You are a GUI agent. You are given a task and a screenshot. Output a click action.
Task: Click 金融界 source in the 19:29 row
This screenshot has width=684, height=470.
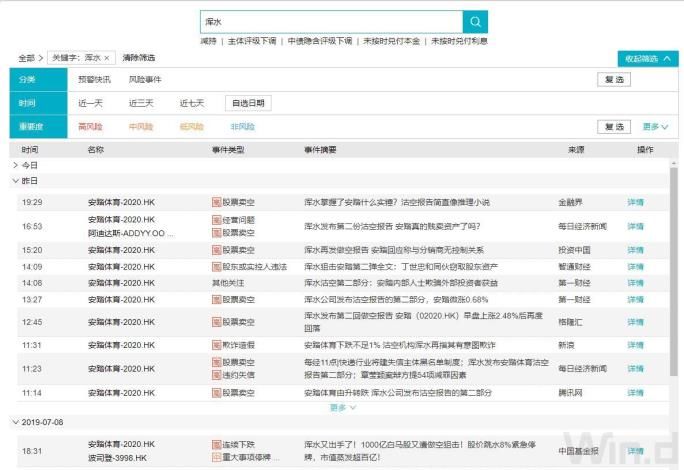[571, 202]
